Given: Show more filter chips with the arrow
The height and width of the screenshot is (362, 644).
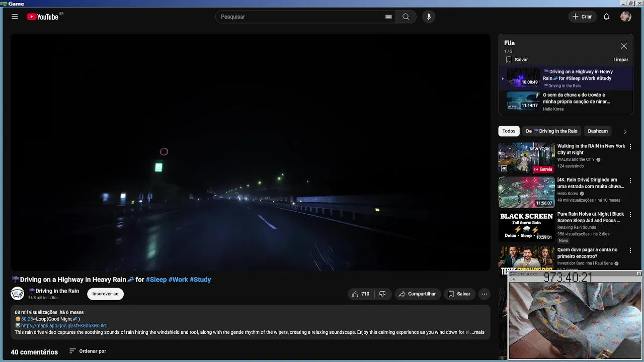Looking at the screenshot, I should tap(625, 131).
